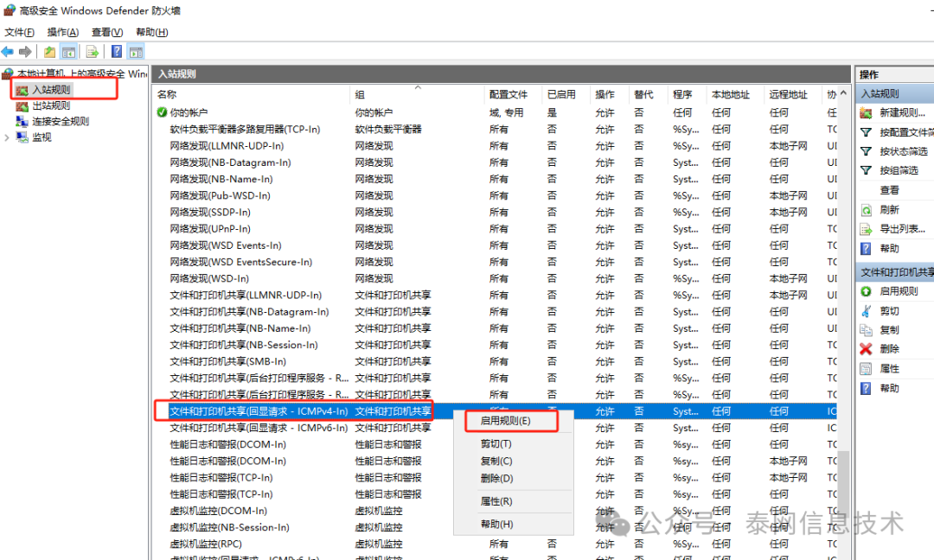Screen dimensions: 934x560
Task: Sort by the 名称 column header
Action: pyautogui.click(x=167, y=94)
